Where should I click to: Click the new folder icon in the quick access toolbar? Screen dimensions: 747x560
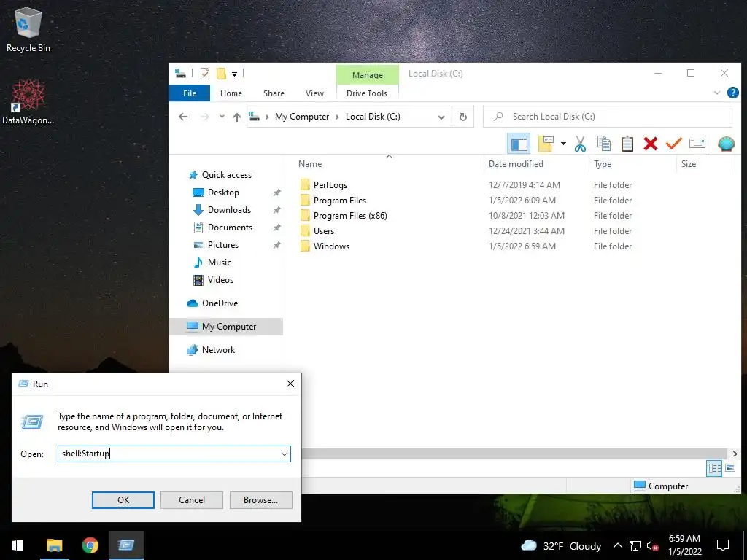tap(221, 74)
